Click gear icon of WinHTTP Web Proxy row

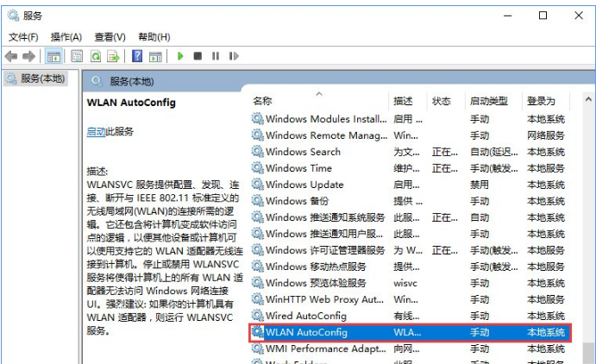click(257, 299)
